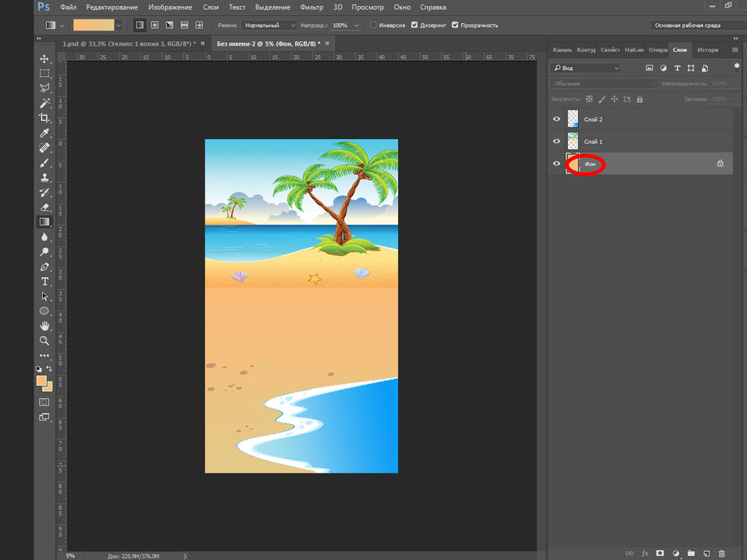Hide the Слой 2 layer
Screen dimensions: 747x560
[x=557, y=119]
